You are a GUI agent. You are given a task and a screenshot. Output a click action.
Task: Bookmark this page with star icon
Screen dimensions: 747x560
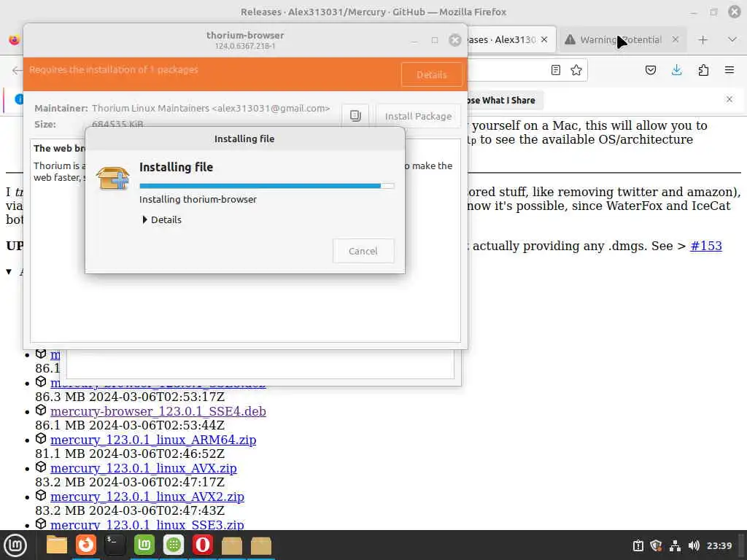click(x=576, y=71)
